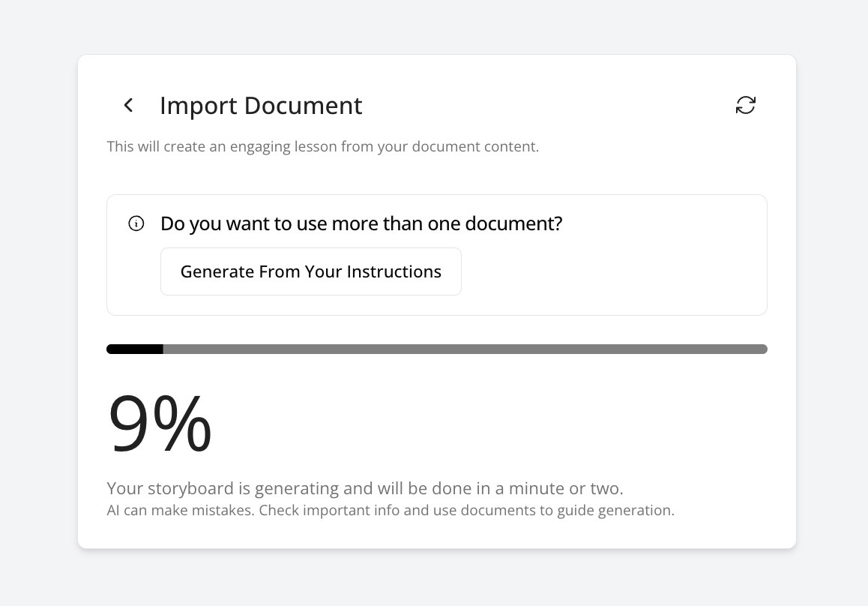Click the circled info icon
The height and width of the screenshot is (606, 868).
click(x=136, y=223)
